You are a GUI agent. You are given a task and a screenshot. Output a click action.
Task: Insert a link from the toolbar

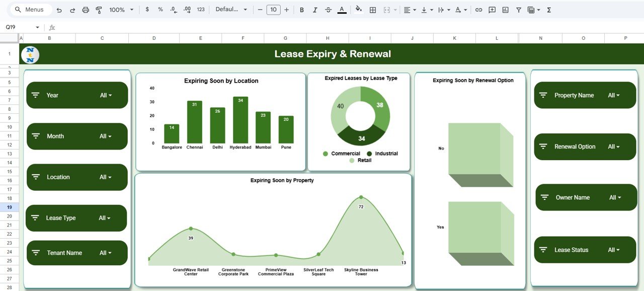click(478, 10)
